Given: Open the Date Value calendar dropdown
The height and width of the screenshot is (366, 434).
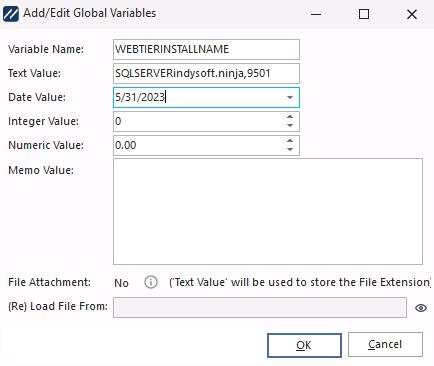Looking at the screenshot, I should [290, 97].
